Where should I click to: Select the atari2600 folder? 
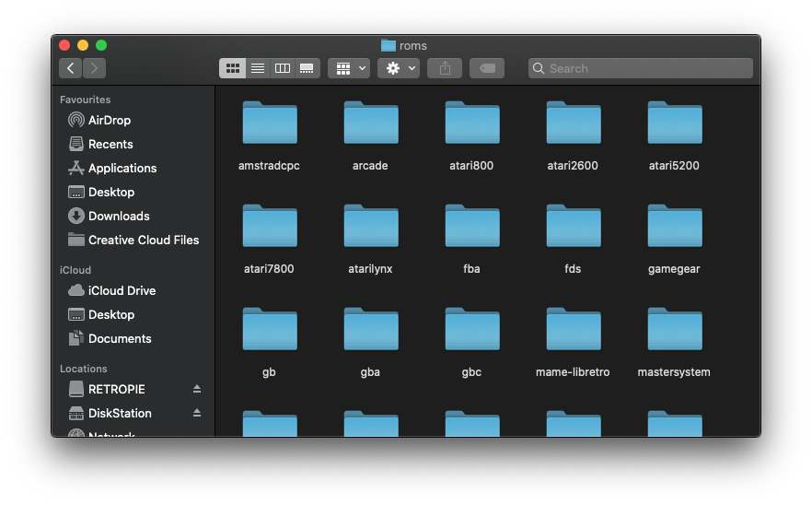pyautogui.click(x=574, y=123)
